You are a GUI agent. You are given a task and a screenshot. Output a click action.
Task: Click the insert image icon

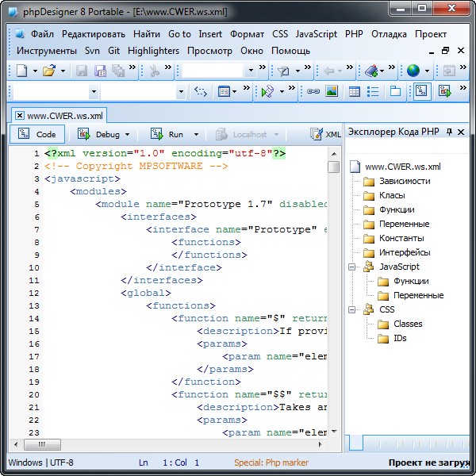(332, 92)
